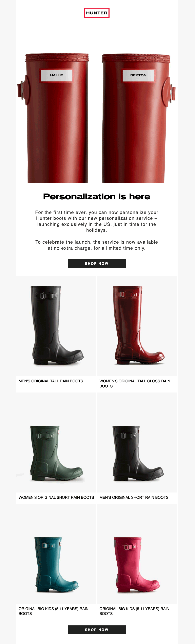Open Women's Original Short Rain Boots link
The width and height of the screenshot is (195, 644).
(56, 497)
